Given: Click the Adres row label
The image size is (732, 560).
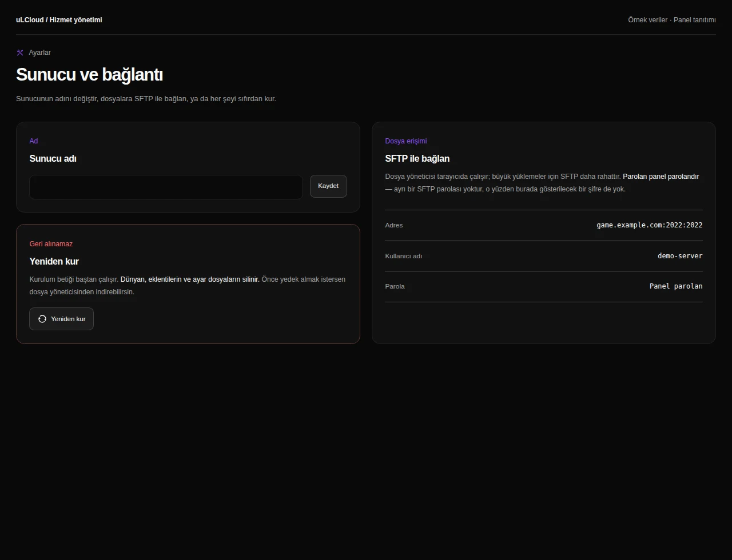Looking at the screenshot, I should (x=394, y=225).
